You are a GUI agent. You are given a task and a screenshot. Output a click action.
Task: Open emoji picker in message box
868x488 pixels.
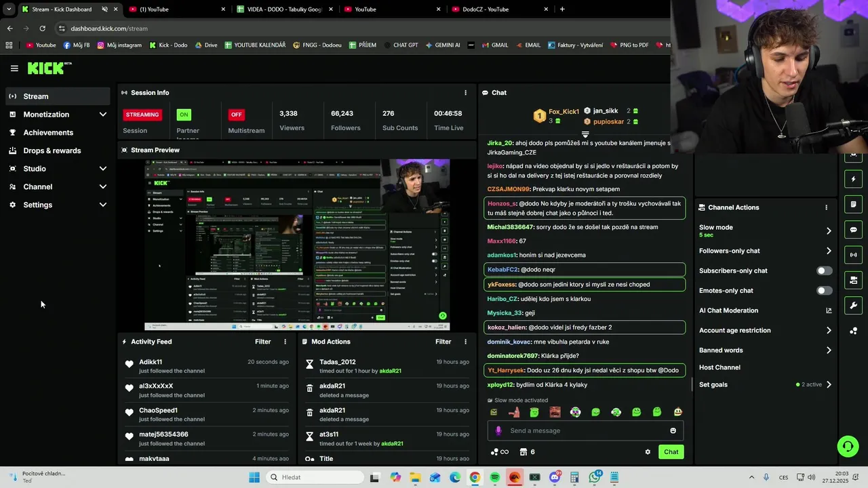[673, 430]
